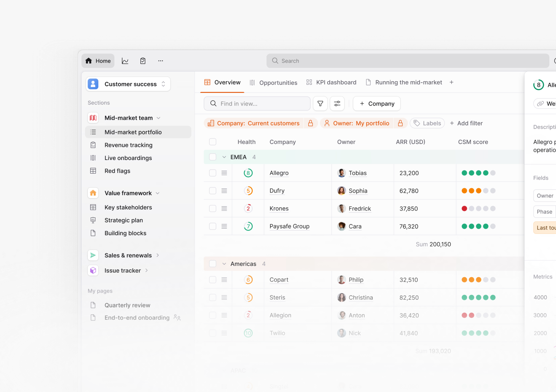Viewport: 556px width, 392px height.
Task: Click the Add filter button
Action: tap(466, 123)
